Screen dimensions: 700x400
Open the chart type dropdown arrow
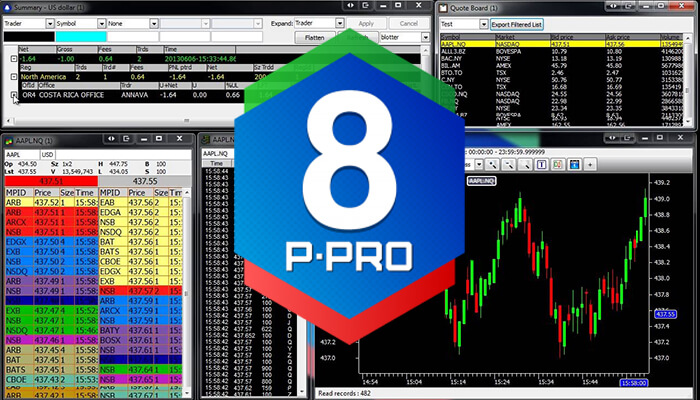[x=479, y=165]
